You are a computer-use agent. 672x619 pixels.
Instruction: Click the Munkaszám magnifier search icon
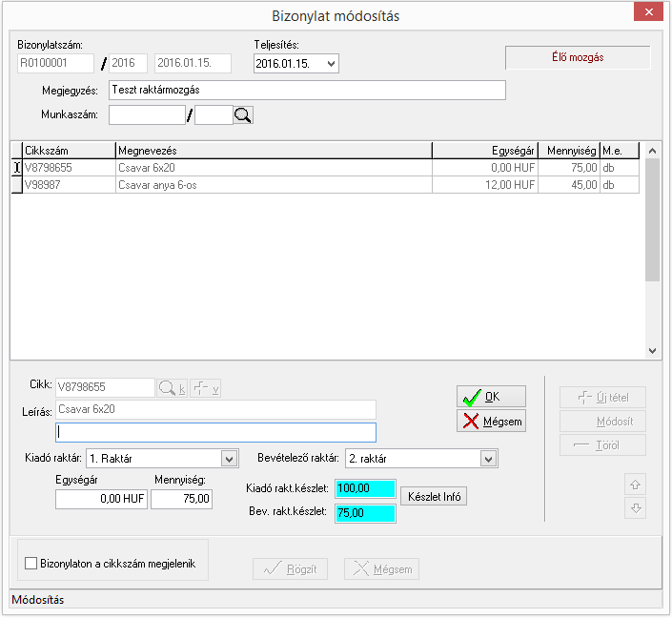point(243,115)
